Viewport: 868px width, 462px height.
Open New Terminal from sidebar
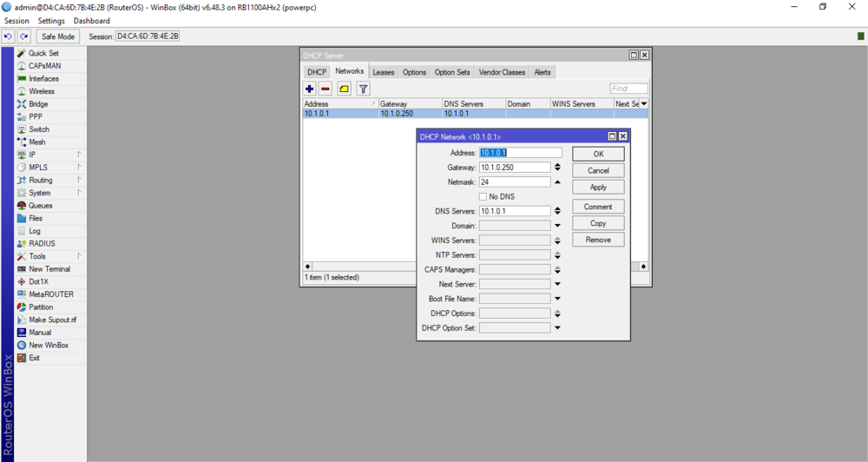(x=49, y=269)
